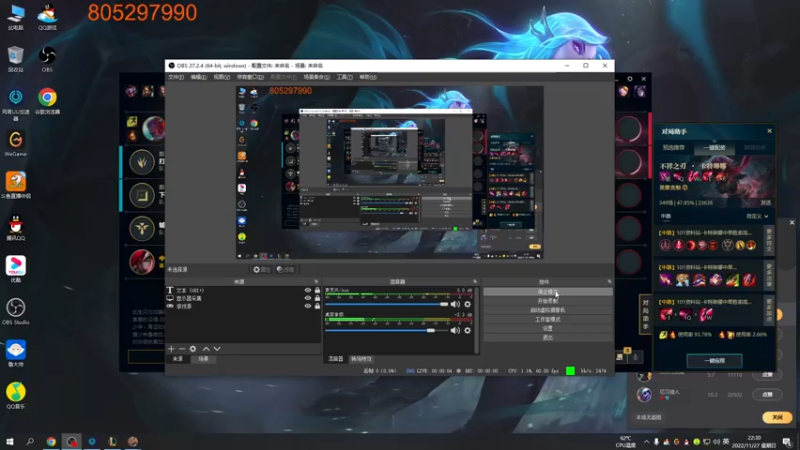
Task: Close the 对局助手 panel
Action: coord(769,131)
